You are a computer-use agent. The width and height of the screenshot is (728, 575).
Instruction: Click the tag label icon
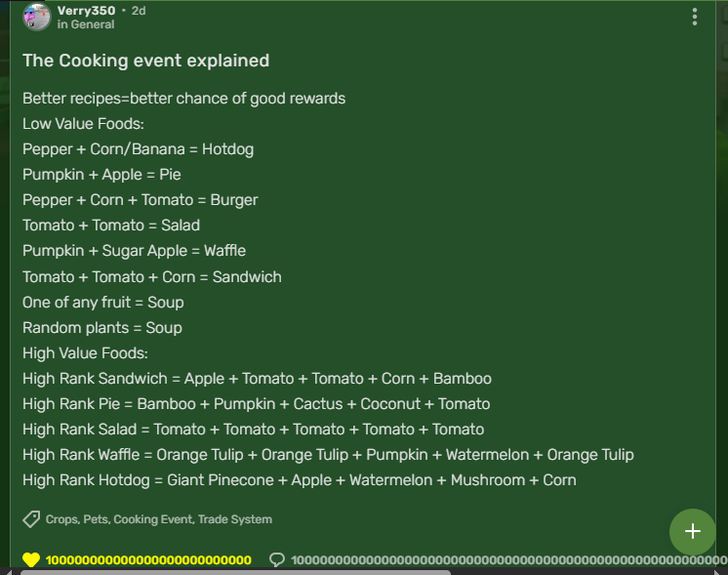(x=31, y=519)
